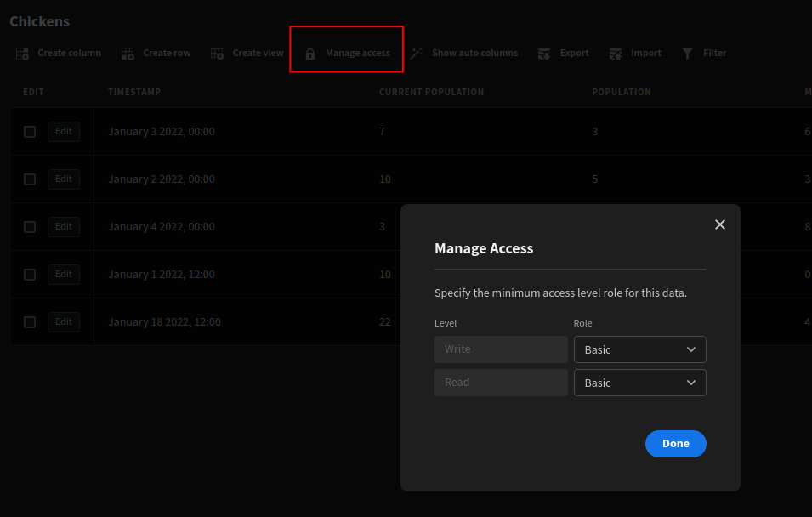The width and height of the screenshot is (812, 517).
Task: Click the TIMESTAMP column header
Action: (134, 92)
